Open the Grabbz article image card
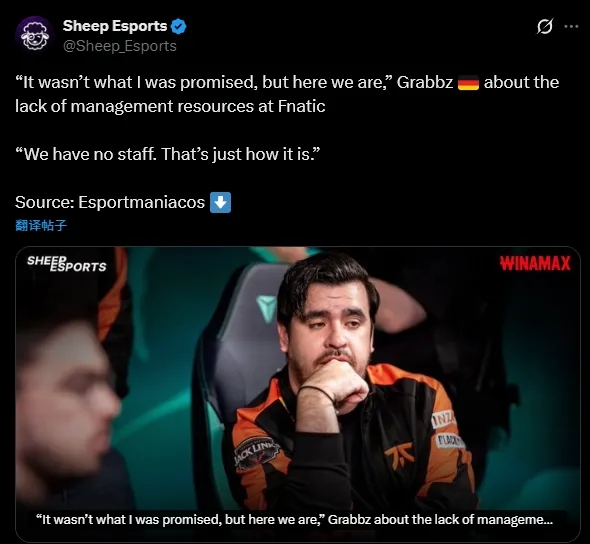The height and width of the screenshot is (544, 590). pos(298,394)
